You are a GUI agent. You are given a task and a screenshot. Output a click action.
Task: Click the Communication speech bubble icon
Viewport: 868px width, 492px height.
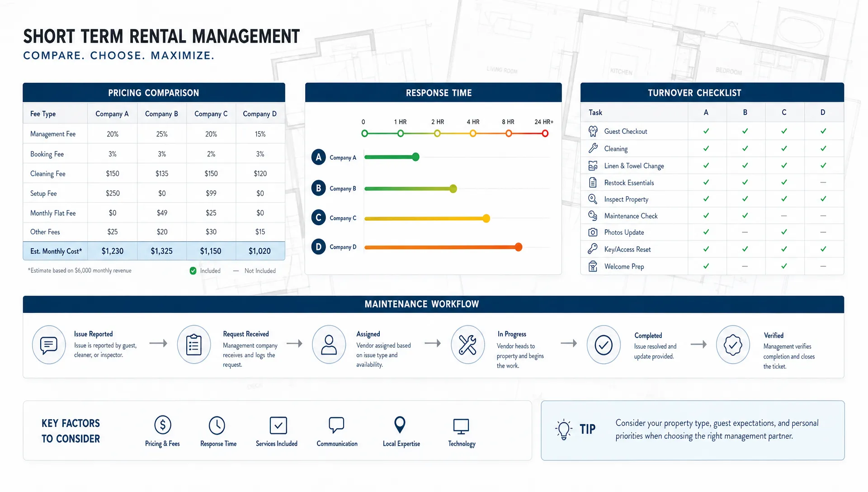pos(336,426)
